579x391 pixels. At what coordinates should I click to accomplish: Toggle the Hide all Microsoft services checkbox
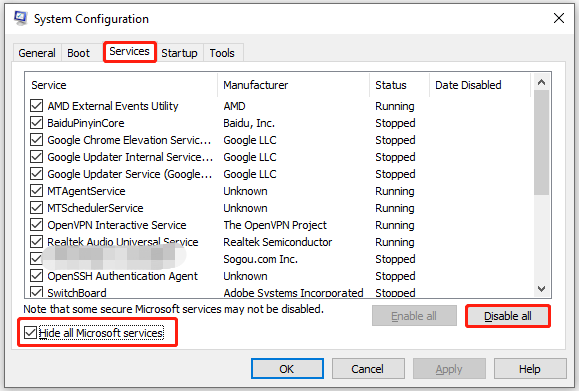(30, 333)
